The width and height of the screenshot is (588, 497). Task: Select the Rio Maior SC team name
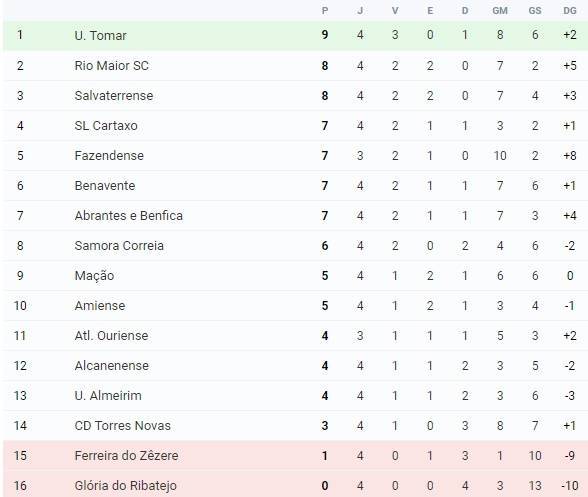(x=111, y=66)
